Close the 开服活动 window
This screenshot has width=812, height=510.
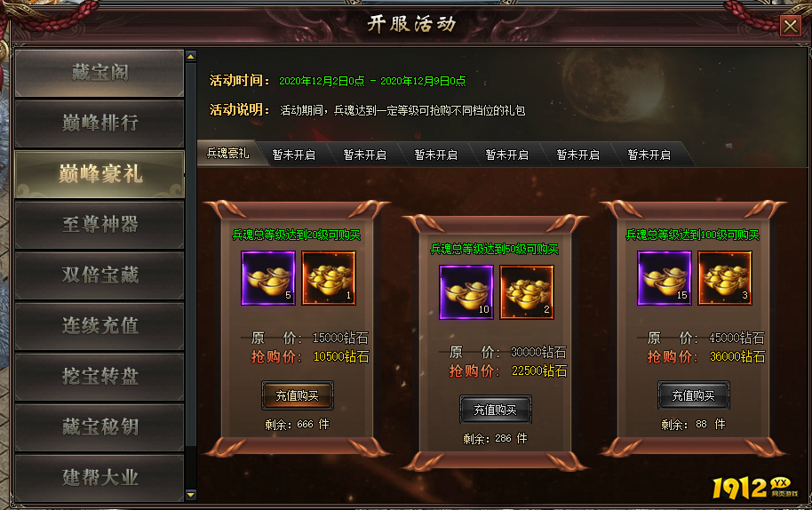coord(791,26)
